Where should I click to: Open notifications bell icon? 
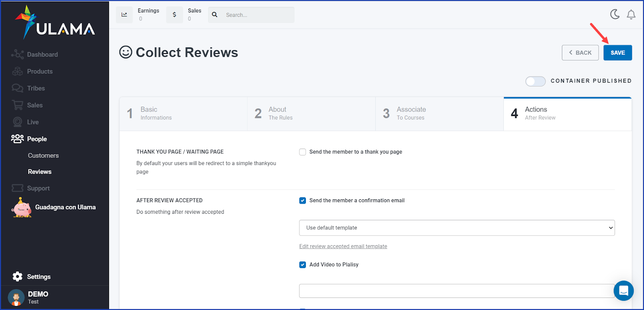click(x=631, y=15)
